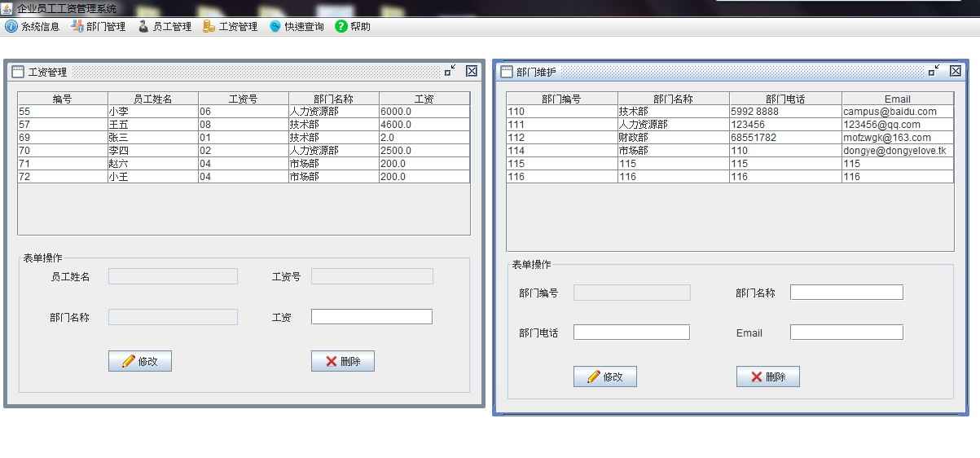The image size is (980, 458).
Task: Click the 部门电话 column header
Action: [786, 99]
